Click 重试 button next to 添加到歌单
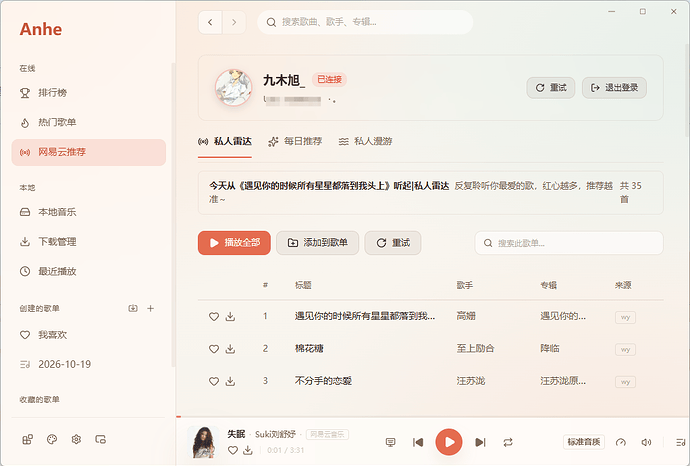Viewport: 690px width, 466px height. point(393,243)
